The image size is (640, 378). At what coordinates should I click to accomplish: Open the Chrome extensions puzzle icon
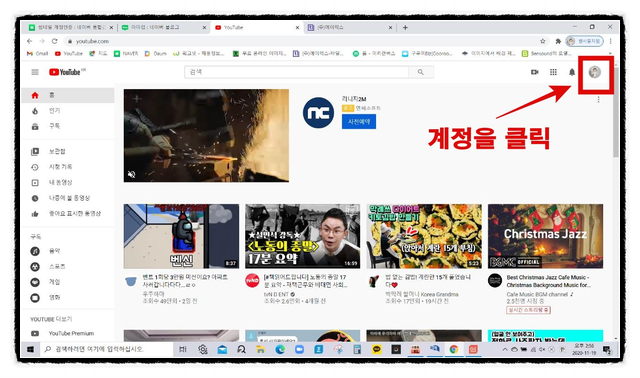click(558, 41)
